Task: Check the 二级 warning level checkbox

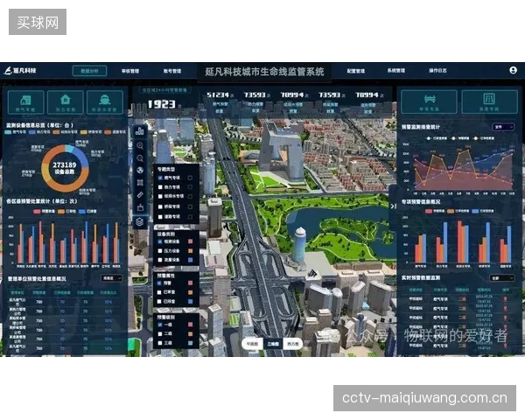Action: point(160,334)
